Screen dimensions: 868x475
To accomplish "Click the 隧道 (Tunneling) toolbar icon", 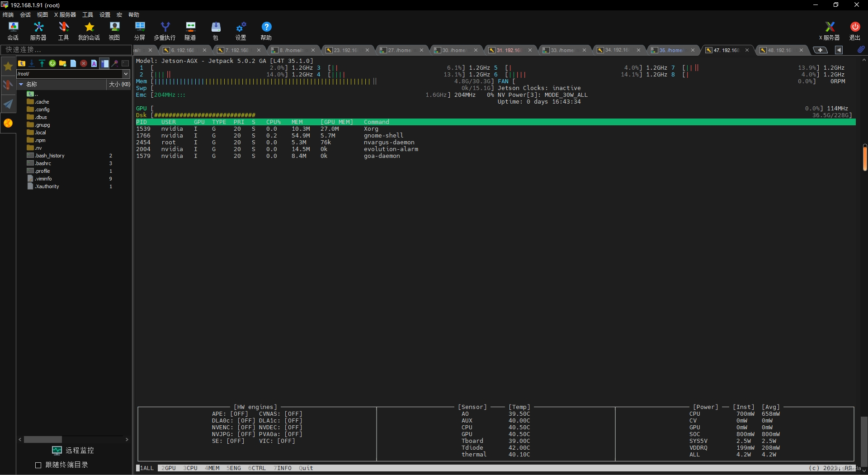I will click(190, 31).
